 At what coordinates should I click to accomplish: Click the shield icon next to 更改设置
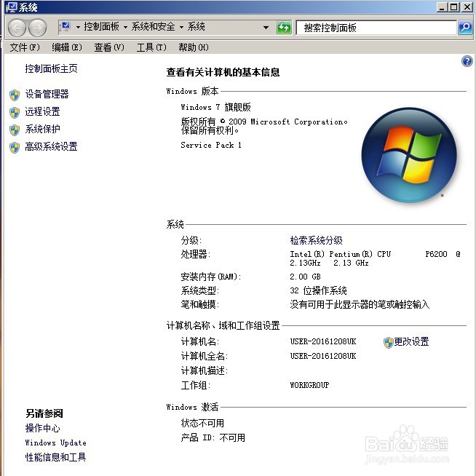point(388,342)
